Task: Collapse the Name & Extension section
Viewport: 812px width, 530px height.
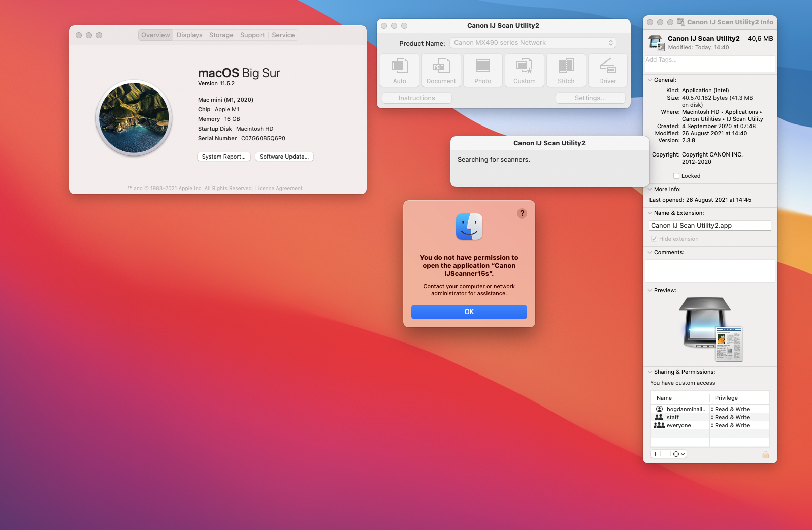Action: coord(650,213)
